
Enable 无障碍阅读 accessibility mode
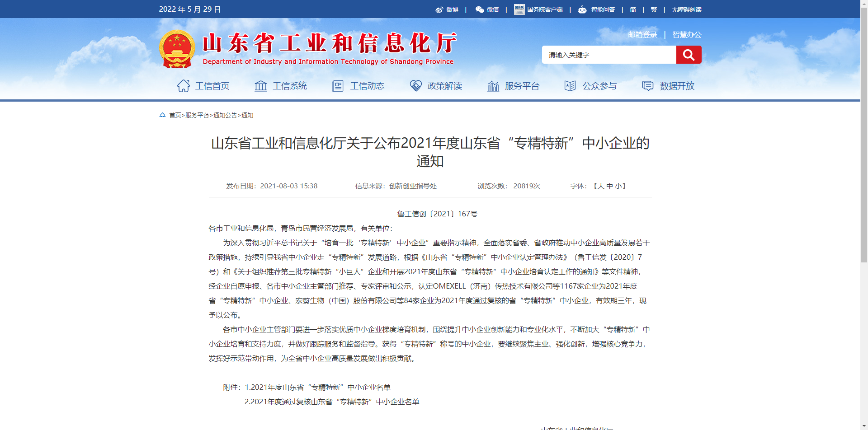[x=686, y=9]
